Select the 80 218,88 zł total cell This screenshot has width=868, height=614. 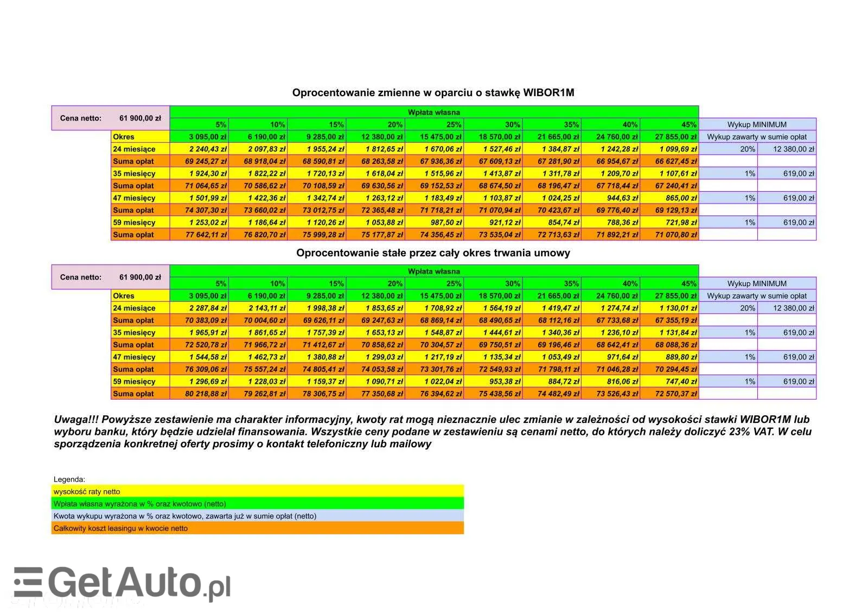pos(200,394)
